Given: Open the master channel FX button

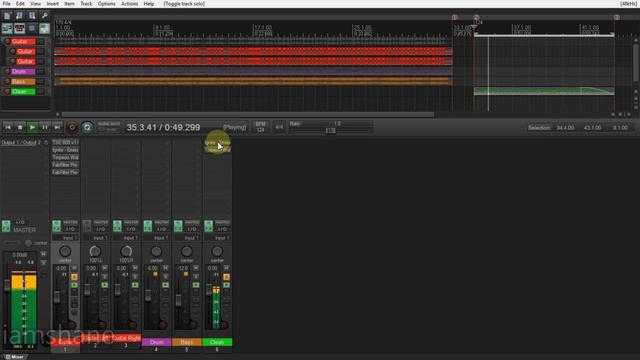Looking at the screenshot, I should [6, 226].
